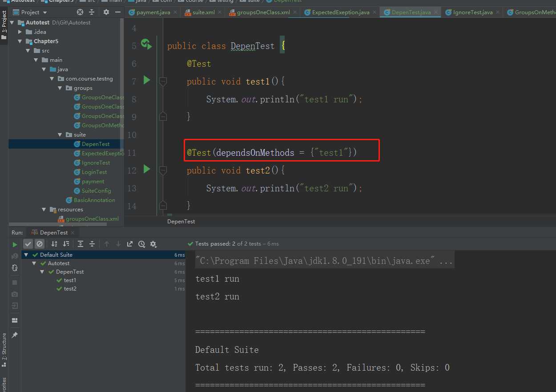The image size is (556, 392).
Task: Run DepenTest class from gutter icon
Action: [x=146, y=44]
